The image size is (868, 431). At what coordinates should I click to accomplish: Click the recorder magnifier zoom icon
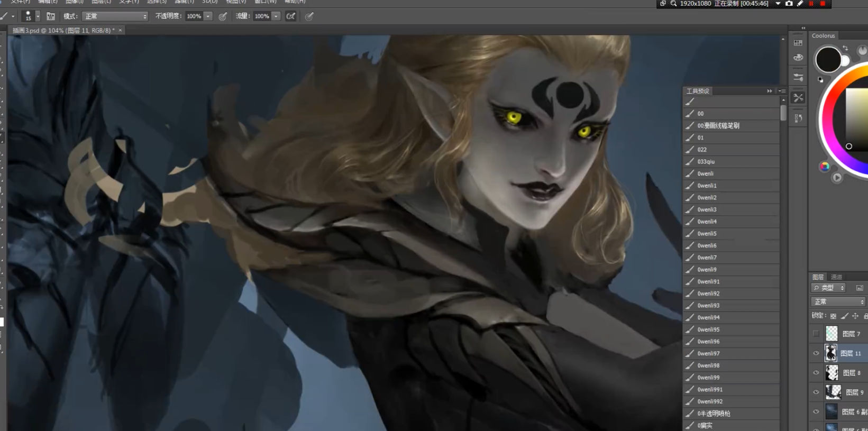[x=673, y=4]
